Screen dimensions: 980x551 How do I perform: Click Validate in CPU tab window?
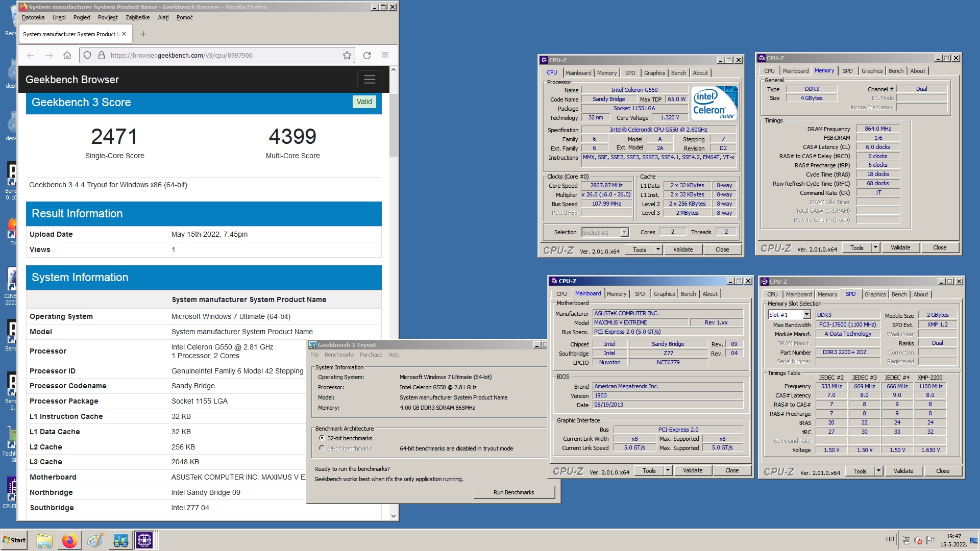click(683, 249)
